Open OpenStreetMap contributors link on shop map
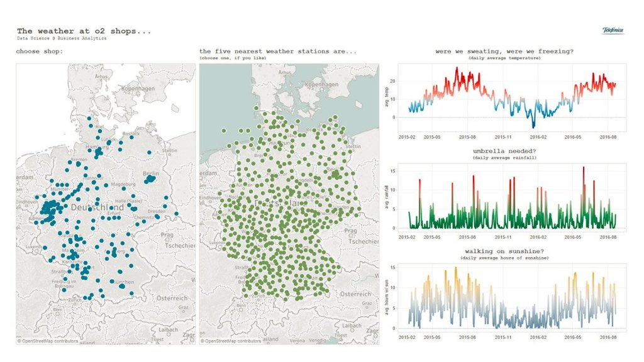This screenshot has width=644, height=362. point(49,341)
